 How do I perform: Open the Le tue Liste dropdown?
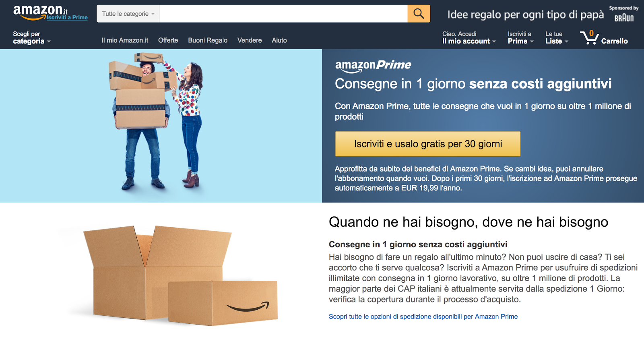click(x=557, y=37)
